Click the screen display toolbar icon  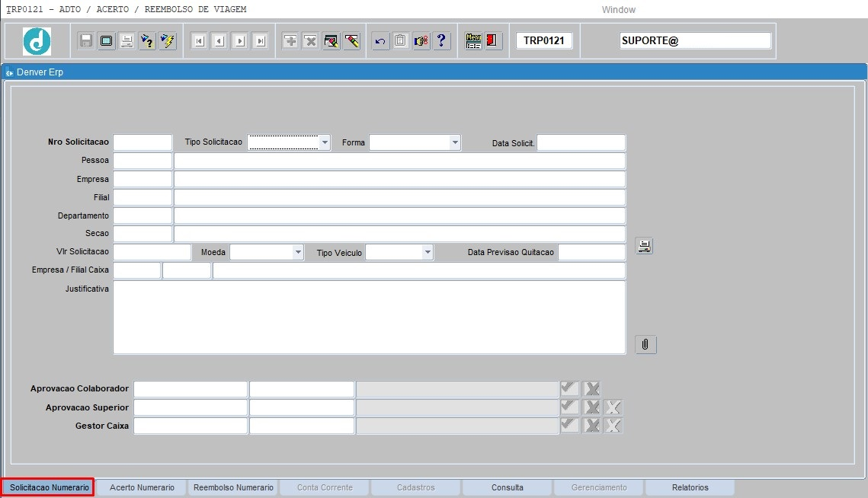pos(106,41)
